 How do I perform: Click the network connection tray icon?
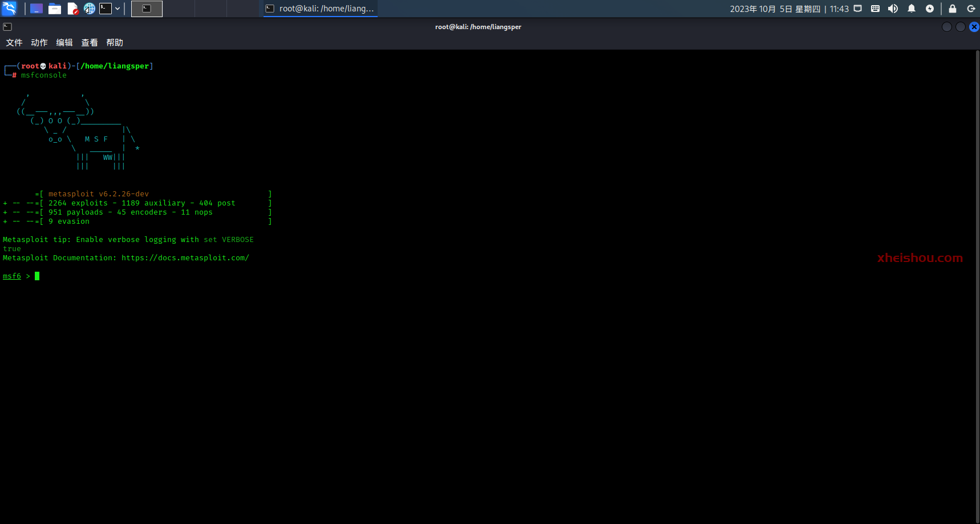pyautogui.click(x=858, y=9)
